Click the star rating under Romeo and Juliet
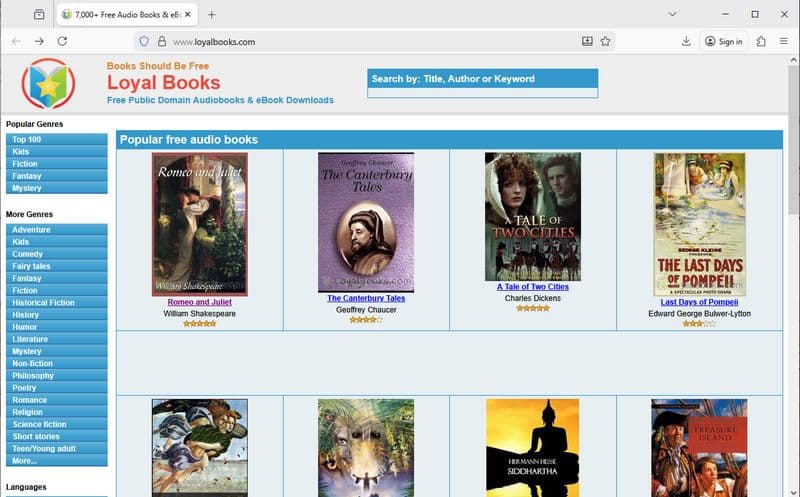This screenshot has height=497, width=800. point(199,324)
